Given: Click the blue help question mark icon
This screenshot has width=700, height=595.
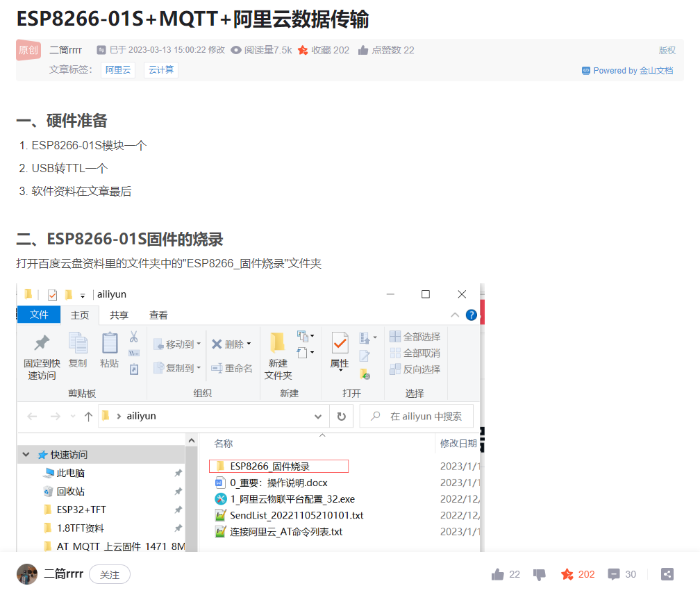Looking at the screenshot, I should [471, 315].
